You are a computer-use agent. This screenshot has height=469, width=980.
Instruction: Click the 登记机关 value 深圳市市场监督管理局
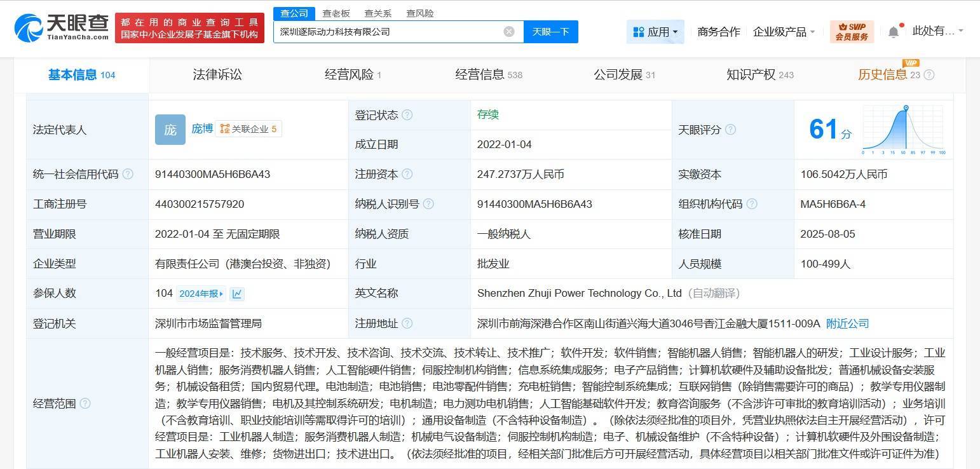208,323
